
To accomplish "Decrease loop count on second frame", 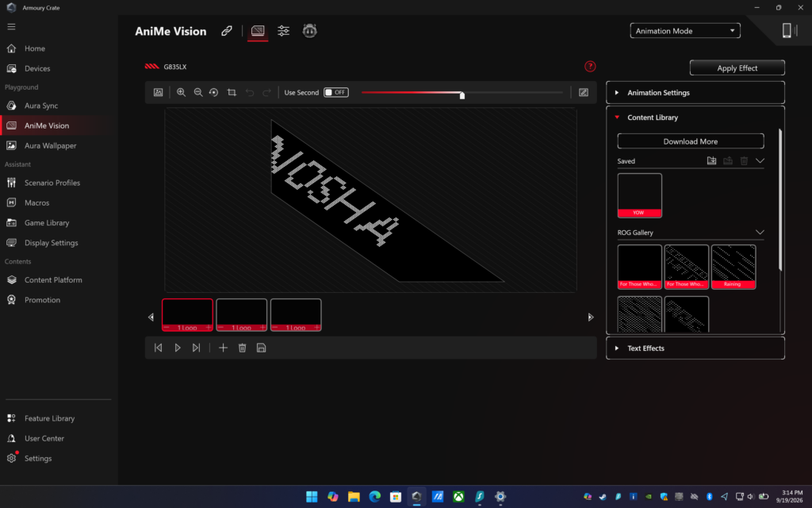I will [220, 328].
